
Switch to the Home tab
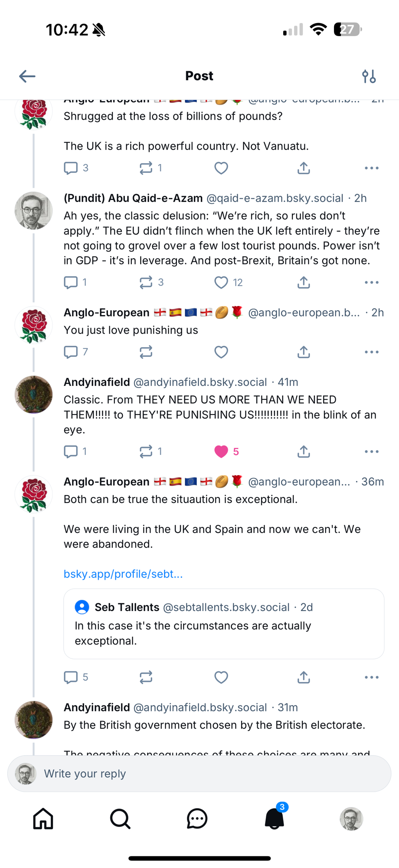[43, 819]
